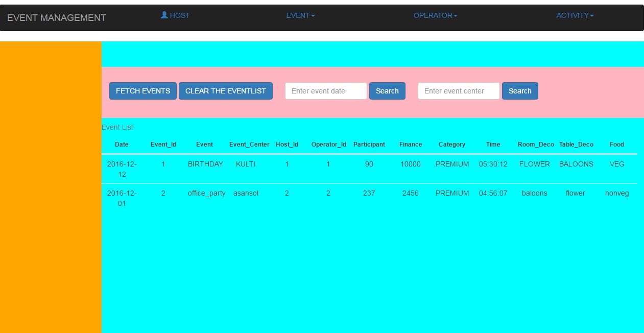Image resolution: width=644 pixels, height=333 pixels.
Task: Select the Food column header
Action: 617,145
